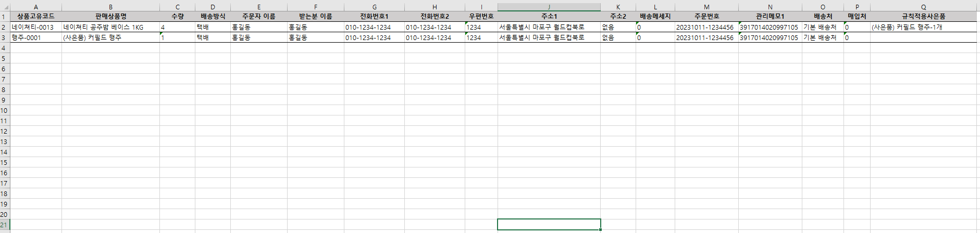This screenshot has height=233, width=980.
Task: Select 매입처 0 cell in row 3
Action: click(x=857, y=37)
